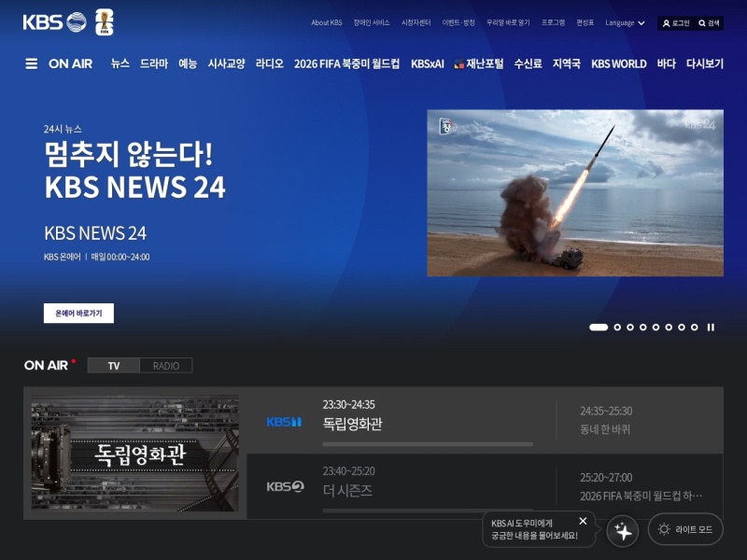This screenshot has height=560, width=747.
Task: Click the KBS1 program progress bar
Action: point(428,444)
